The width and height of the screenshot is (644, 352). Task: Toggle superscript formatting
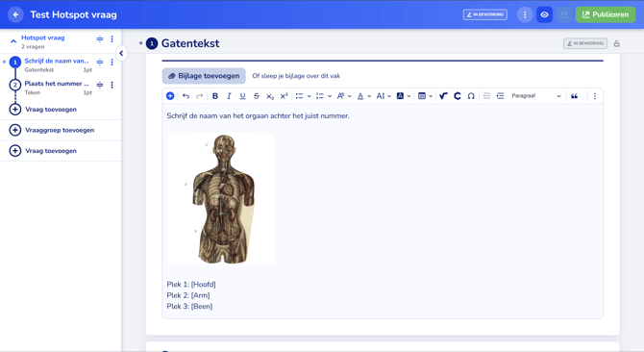[x=284, y=96]
